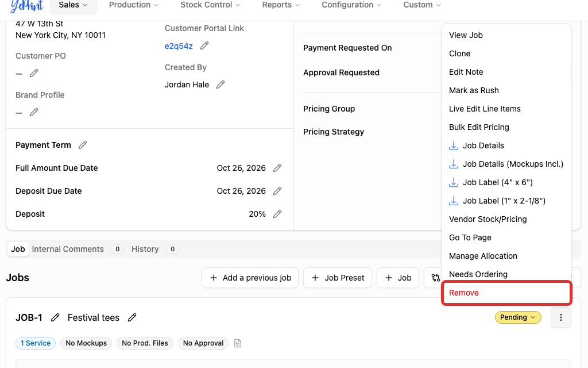Image resolution: width=588 pixels, height=368 pixels.
Task: Choose Mark as Rush
Action: [x=506, y=90]
